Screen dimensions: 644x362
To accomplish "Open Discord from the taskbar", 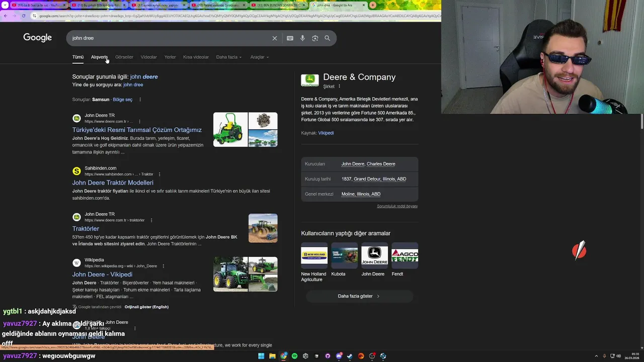I will (339, 356).
